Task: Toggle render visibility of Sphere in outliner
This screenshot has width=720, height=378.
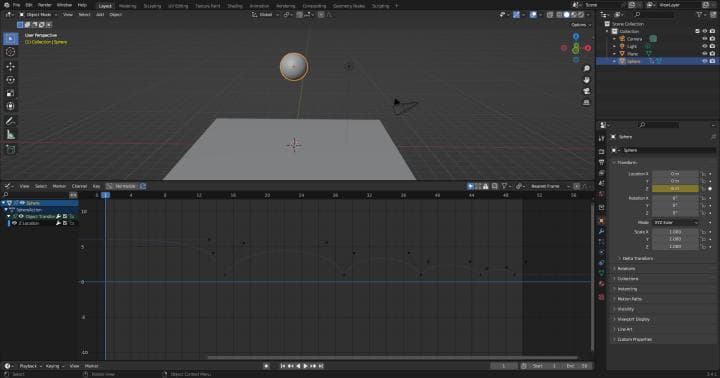Action: coord(712,61)
